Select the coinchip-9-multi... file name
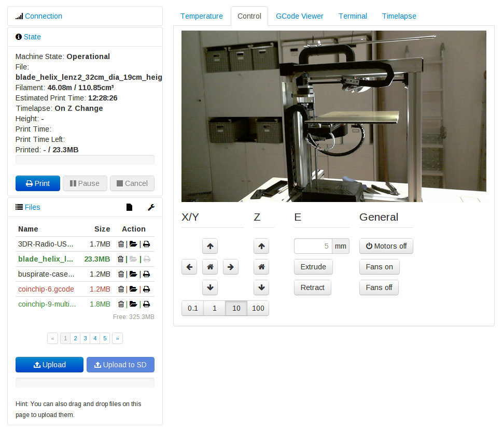Viewport: 504px width, 432px height. coord(47,304)
